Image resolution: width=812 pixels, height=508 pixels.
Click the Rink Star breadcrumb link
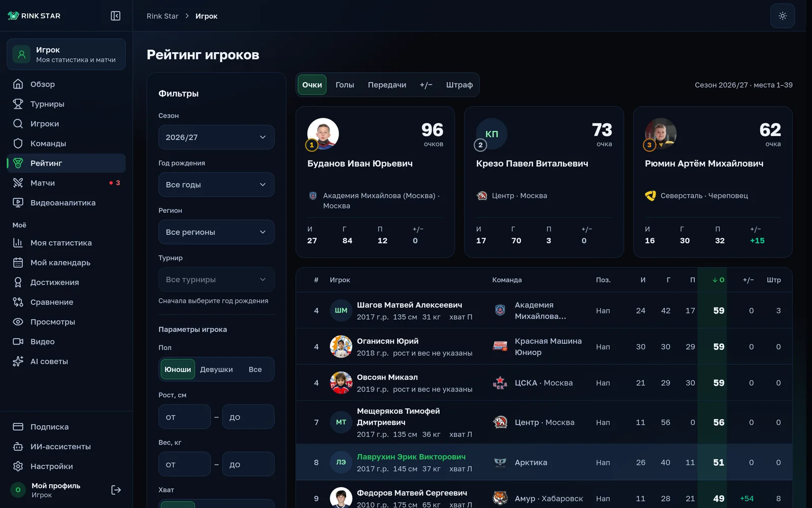[x=162, y=16]
